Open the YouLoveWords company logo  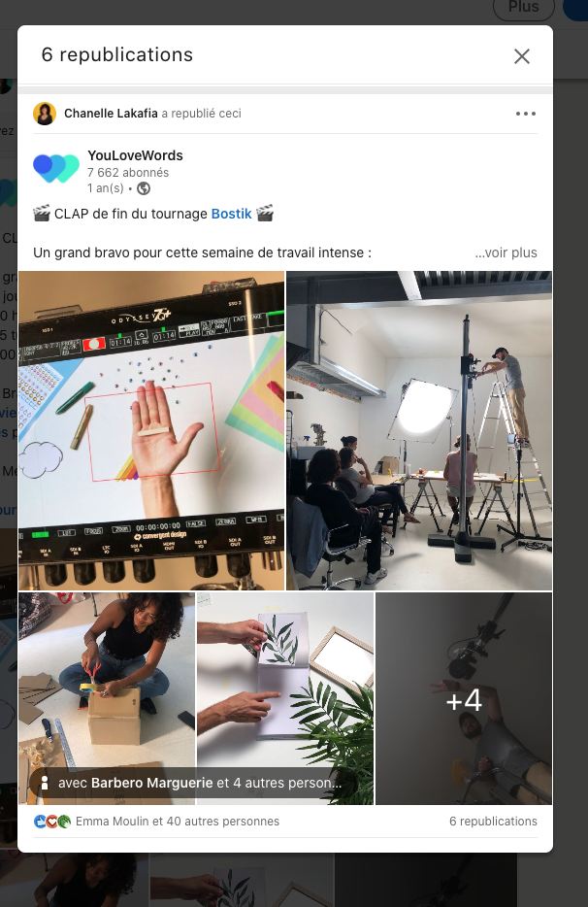(56, 168)
